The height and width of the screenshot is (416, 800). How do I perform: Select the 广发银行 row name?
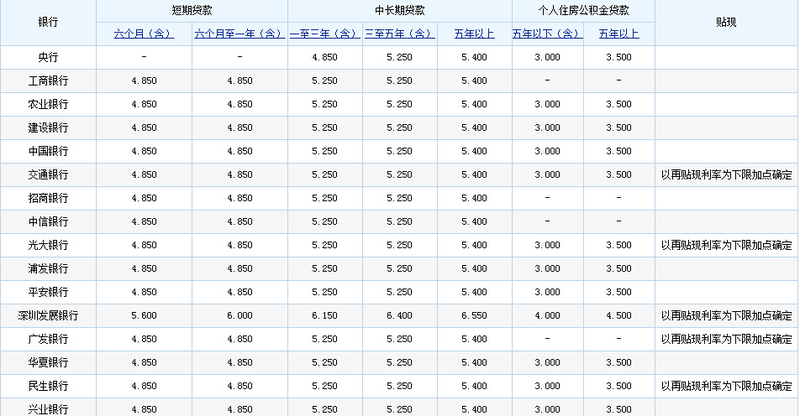click(x=48, y=339)
